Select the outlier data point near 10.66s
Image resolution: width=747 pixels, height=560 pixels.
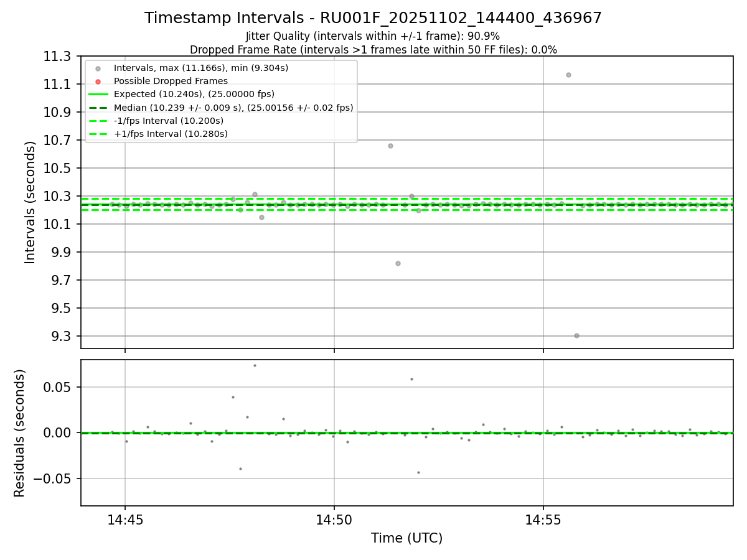tap(390, 146)
